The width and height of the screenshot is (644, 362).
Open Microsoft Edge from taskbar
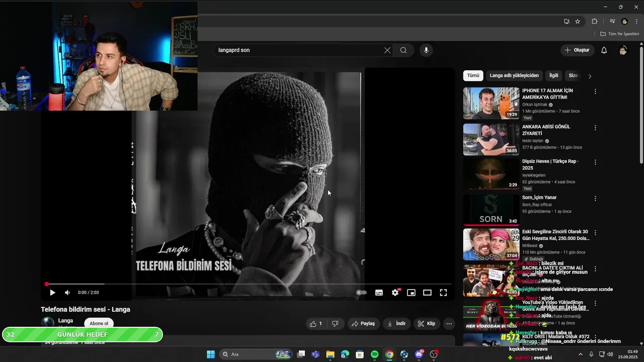(345, 354)
